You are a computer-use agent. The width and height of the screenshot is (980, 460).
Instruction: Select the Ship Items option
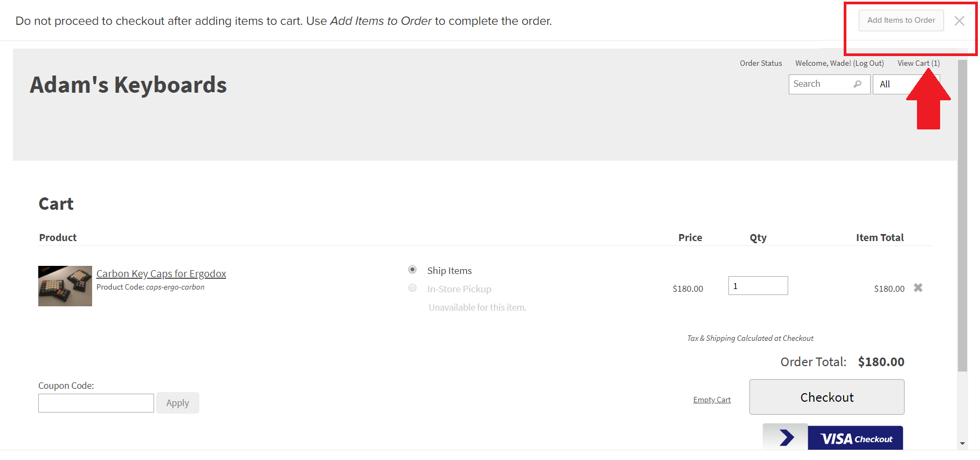click(412, 270)
